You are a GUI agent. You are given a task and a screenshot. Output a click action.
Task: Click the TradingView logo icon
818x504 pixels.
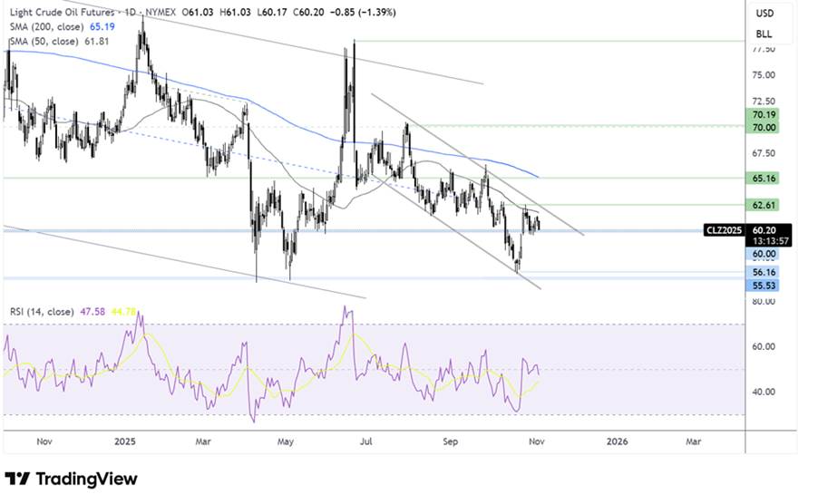pos(17,478)
